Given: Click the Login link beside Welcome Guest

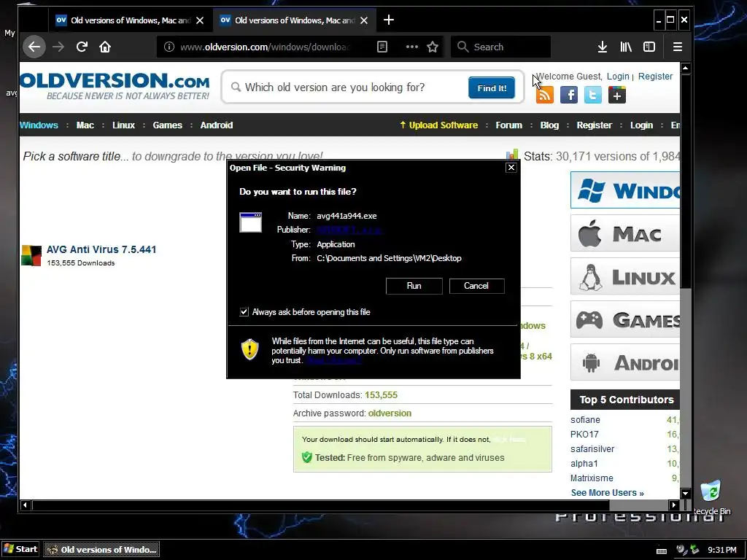Looking at the screenshot, I should pos(618,76).
